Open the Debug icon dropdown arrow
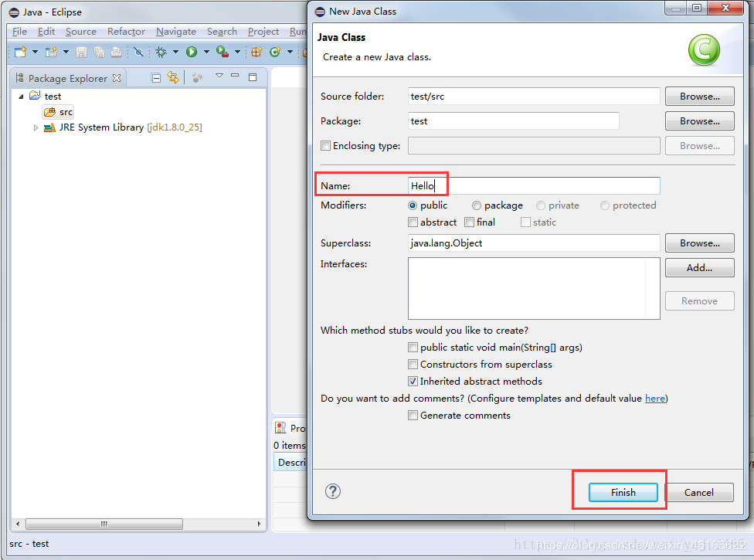754x560 pixels. pos(175,52)
